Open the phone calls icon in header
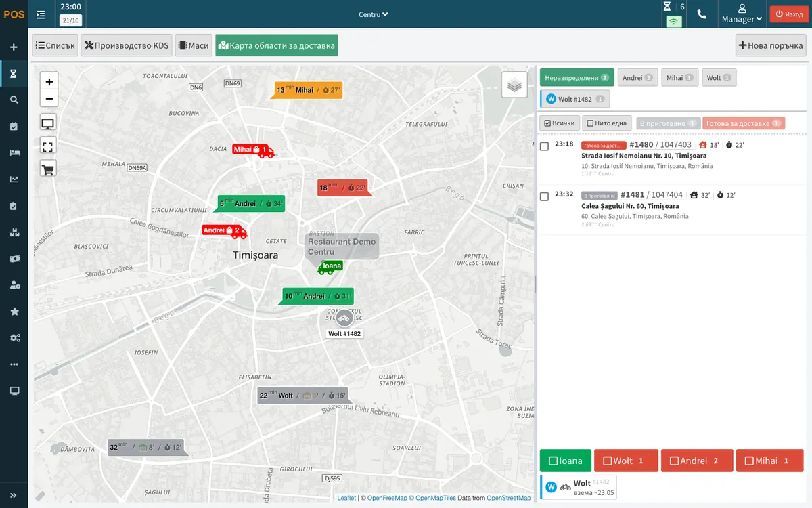Viewport: 812px width, 508px height. point(702,14)
